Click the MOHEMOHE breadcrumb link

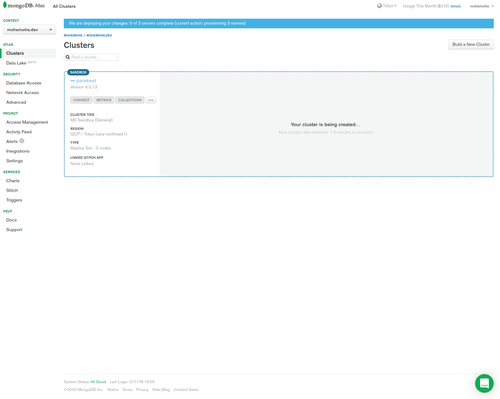click(x=73, y=35)
